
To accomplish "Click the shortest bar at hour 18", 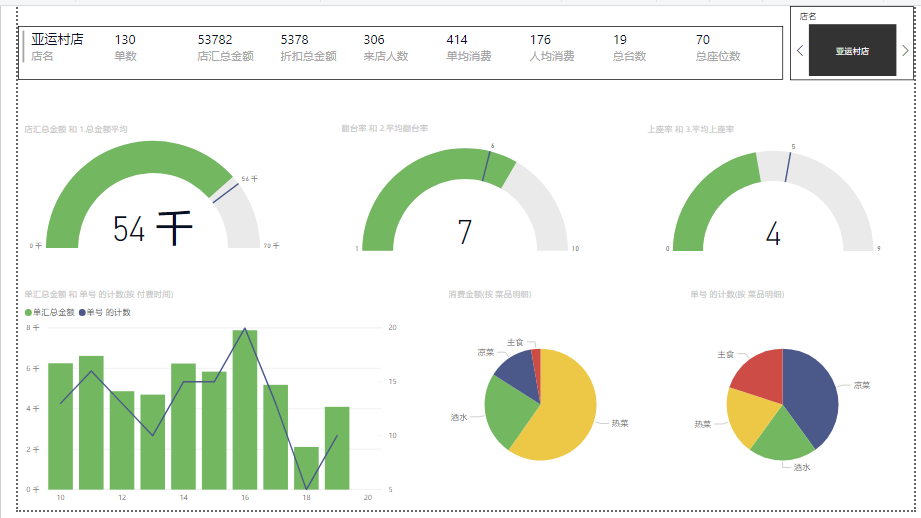I will tap(306, 468).
